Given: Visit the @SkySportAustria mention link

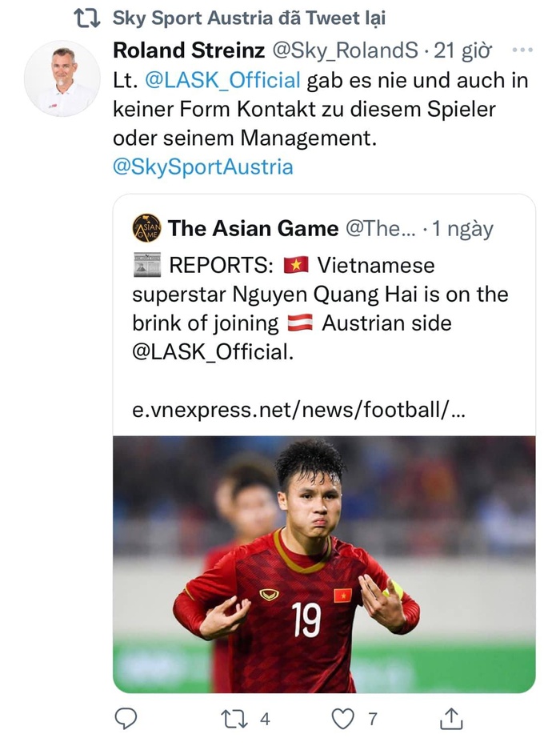Looking at the screenshot, I should [x=203, y=166].
